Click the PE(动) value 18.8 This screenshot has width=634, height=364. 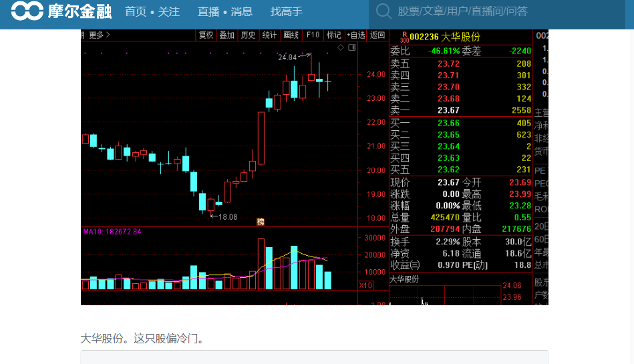pyautogui.click(x=522, y=265)
